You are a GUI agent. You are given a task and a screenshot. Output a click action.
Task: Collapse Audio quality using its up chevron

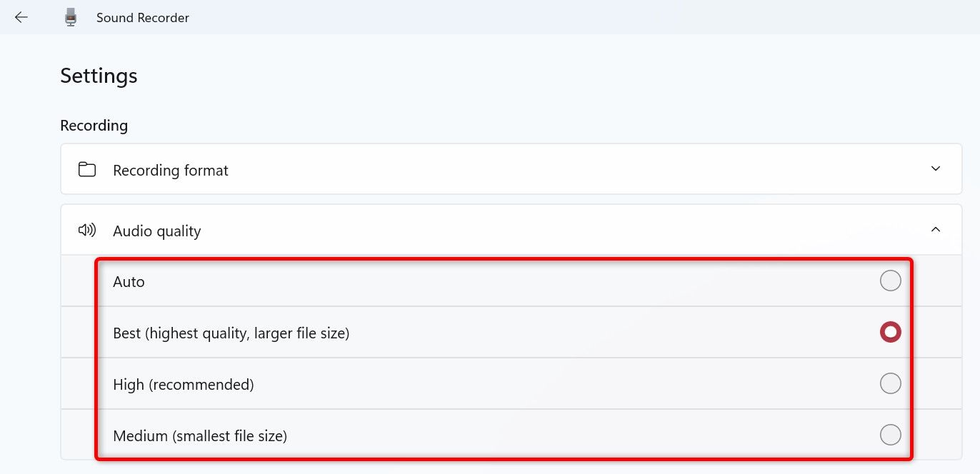tap(936, 230)
